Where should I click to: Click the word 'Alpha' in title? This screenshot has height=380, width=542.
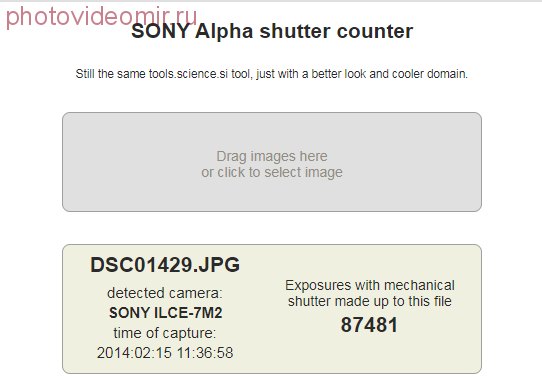224,32
